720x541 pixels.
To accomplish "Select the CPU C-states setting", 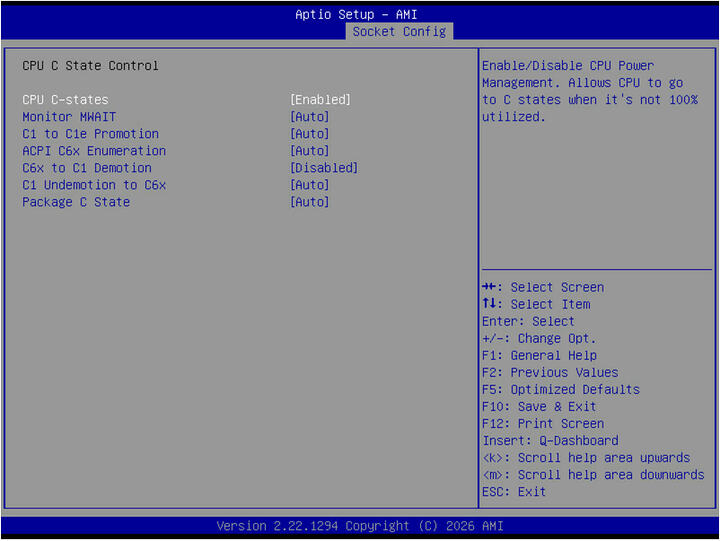I will (x=65, y=100).
